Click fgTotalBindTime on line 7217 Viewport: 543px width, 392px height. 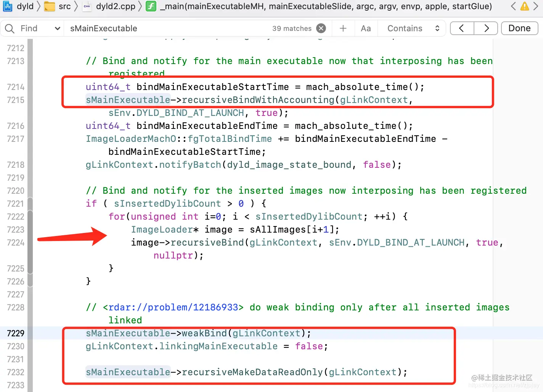pyautogui.click(x=230, y=139)
